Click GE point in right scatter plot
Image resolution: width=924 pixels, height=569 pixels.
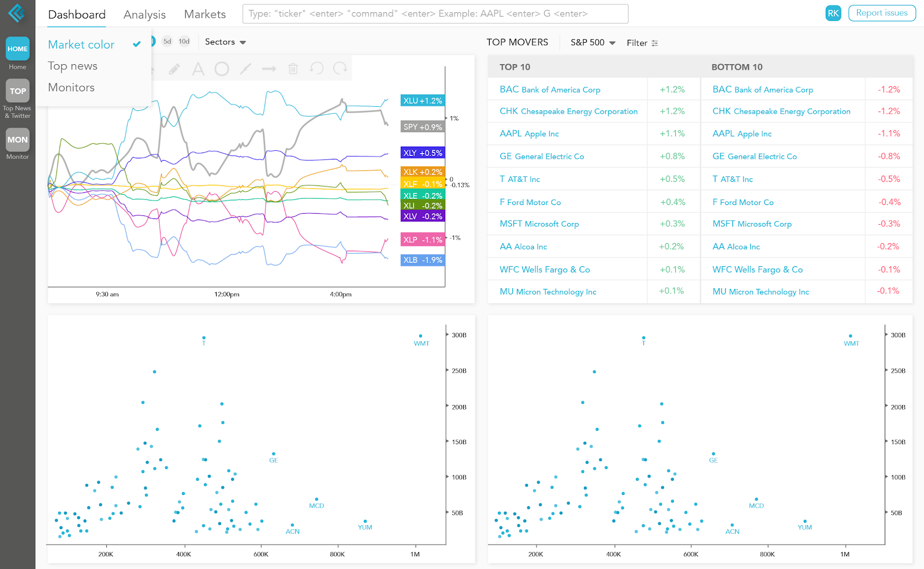[714, 454]
